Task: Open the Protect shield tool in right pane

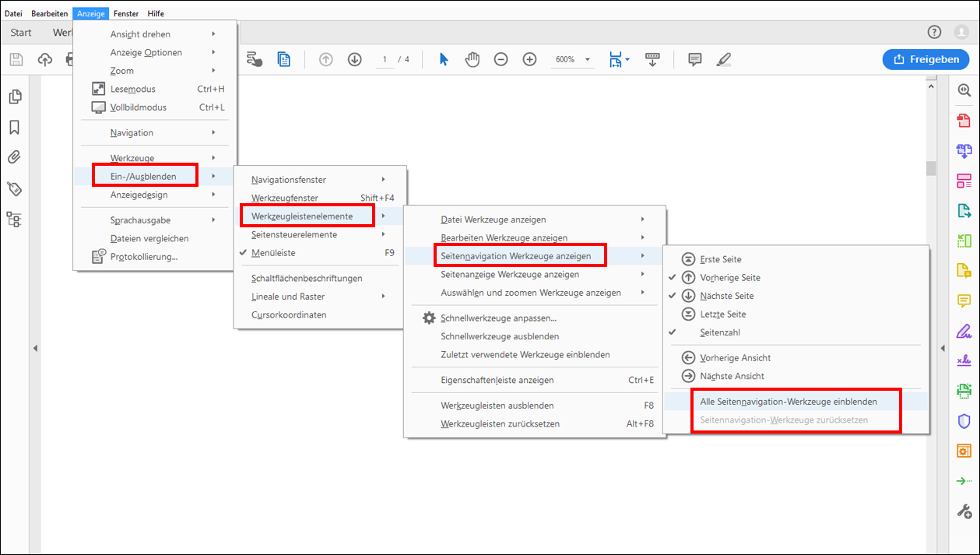Action: pyautogui.click(x=964, y=421)
